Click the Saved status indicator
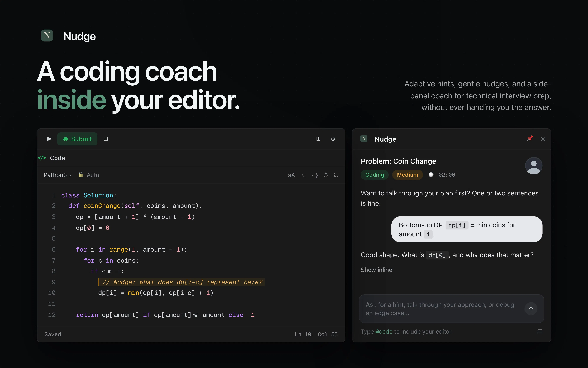 (x=53, y=334)
